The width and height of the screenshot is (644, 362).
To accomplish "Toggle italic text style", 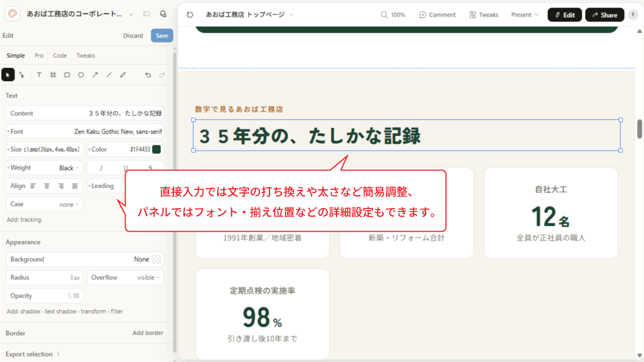I will (101, 168).
